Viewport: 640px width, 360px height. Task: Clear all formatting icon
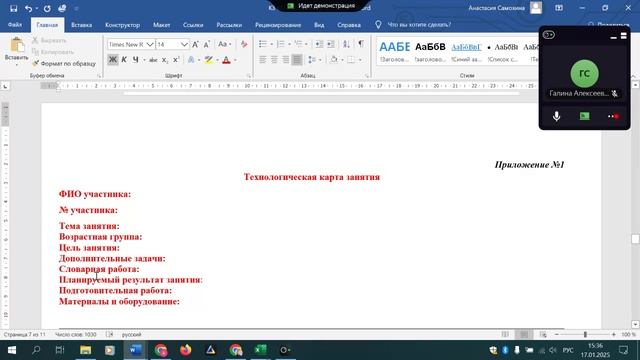[244, 44]
